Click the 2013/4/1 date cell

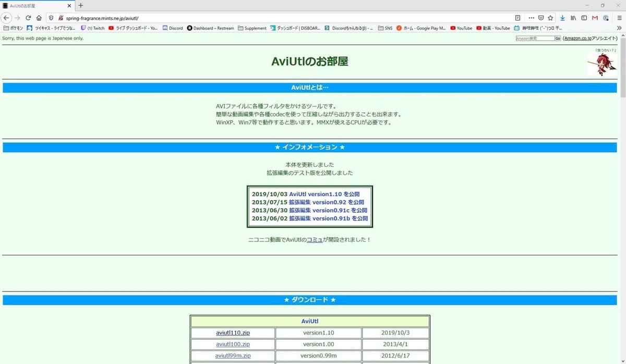click(395, 344)
